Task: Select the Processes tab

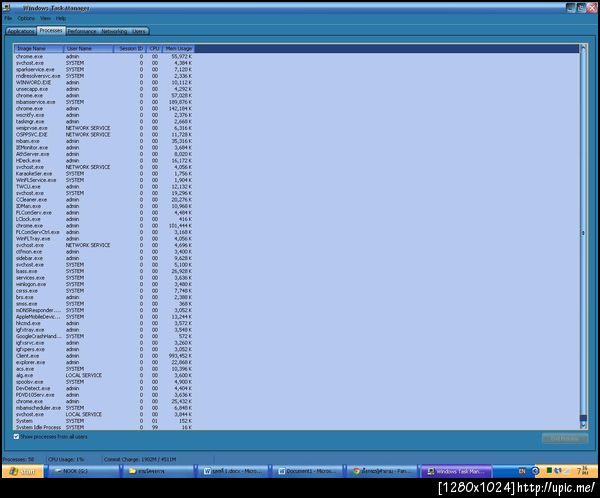Action: coord(51,31)
